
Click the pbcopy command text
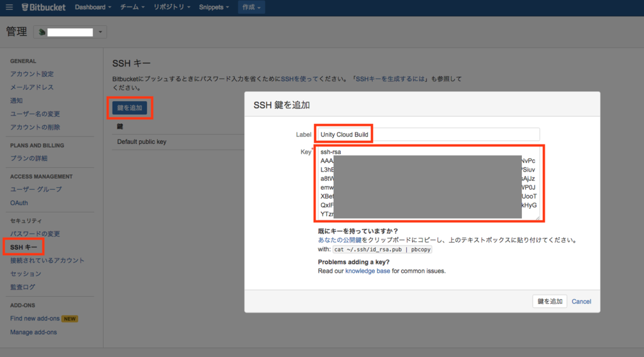tap(382, 250)
